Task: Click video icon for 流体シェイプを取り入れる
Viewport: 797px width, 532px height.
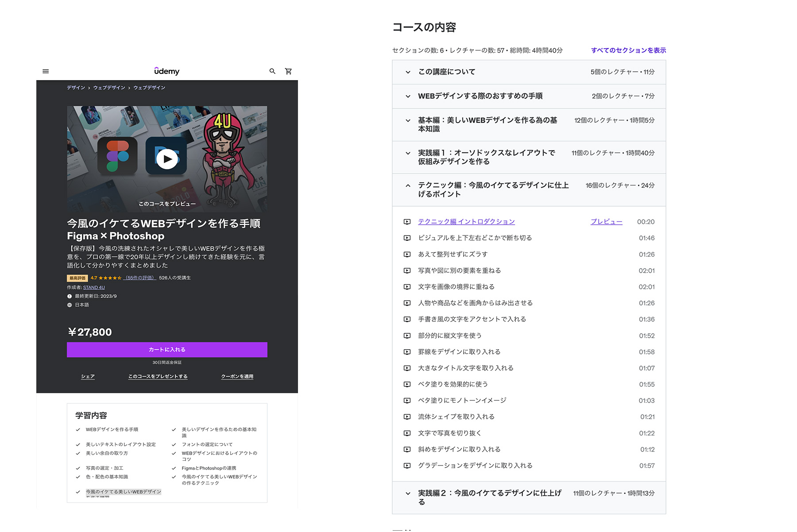Action: point(407,416)
